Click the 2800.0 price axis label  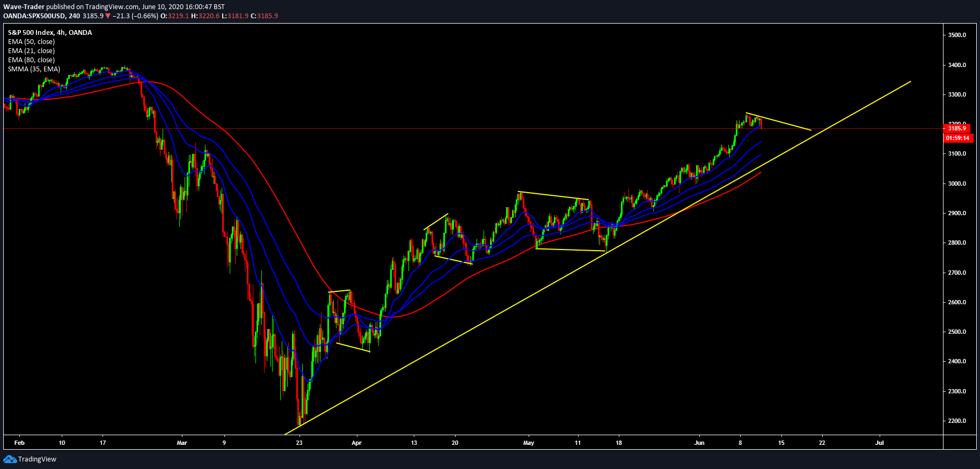957,243
